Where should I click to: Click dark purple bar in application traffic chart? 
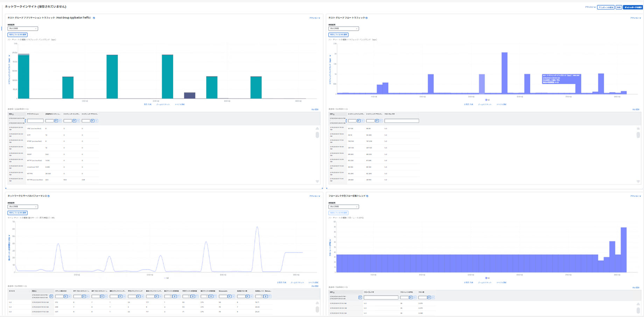pyautogui.click(x=190, y=95)
